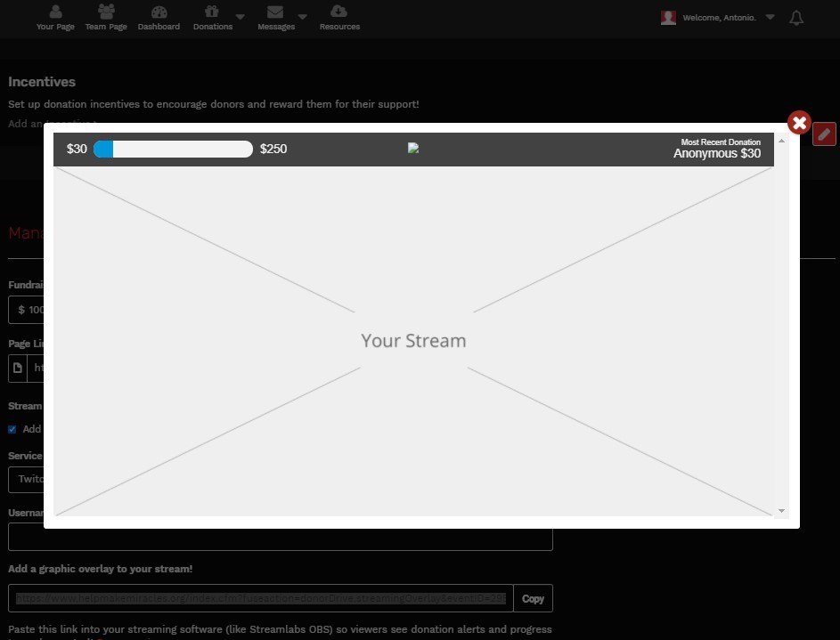This screenshot has height=640, width=840.
Task: Copy the graphic overlay link
Action: (533, 598)
